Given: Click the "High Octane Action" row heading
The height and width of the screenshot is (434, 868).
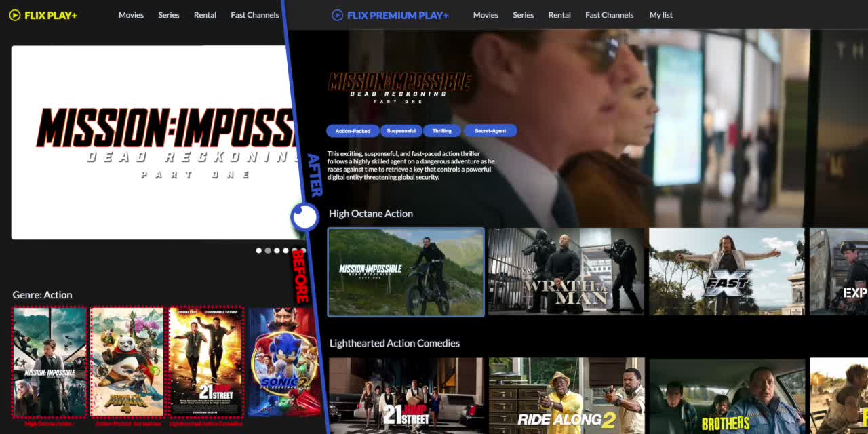Looking at the screenshot, I should coord(371,214).
